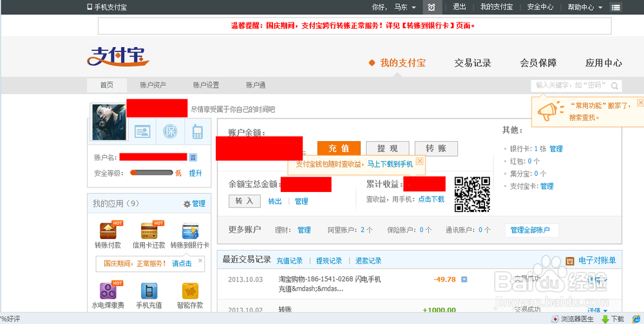Click the Alipay 支付宝 logo
644x324 pixels.
coord(118,56)
